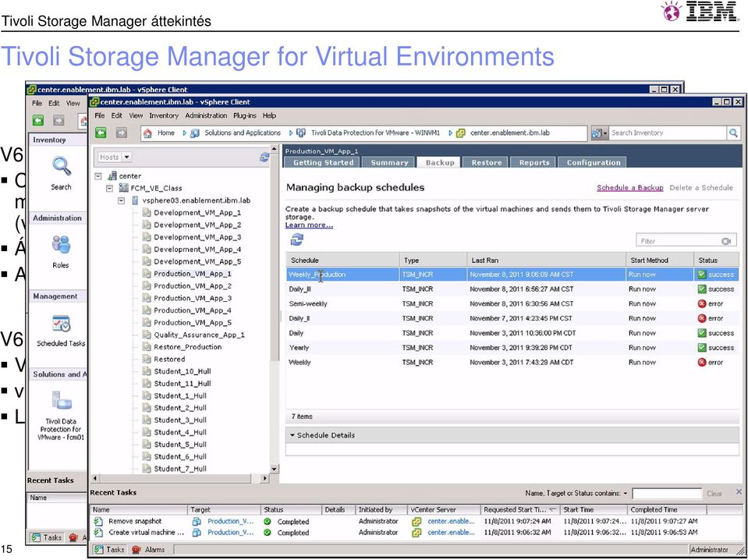The height and width of the screenshot is (560, 748).
Task: Click the Alarms button in front window status bar
Action: (148, 550)
